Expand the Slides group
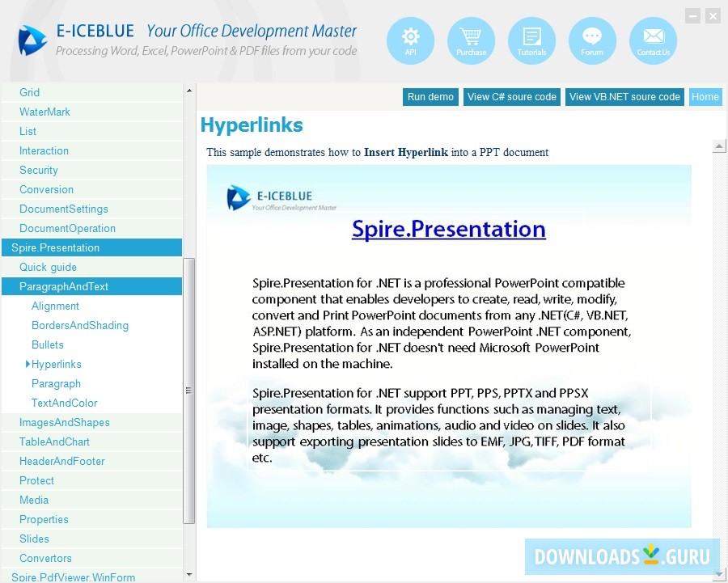Viewport: 728px width, 583px height. pyautogui.click(x=92, y=540)
